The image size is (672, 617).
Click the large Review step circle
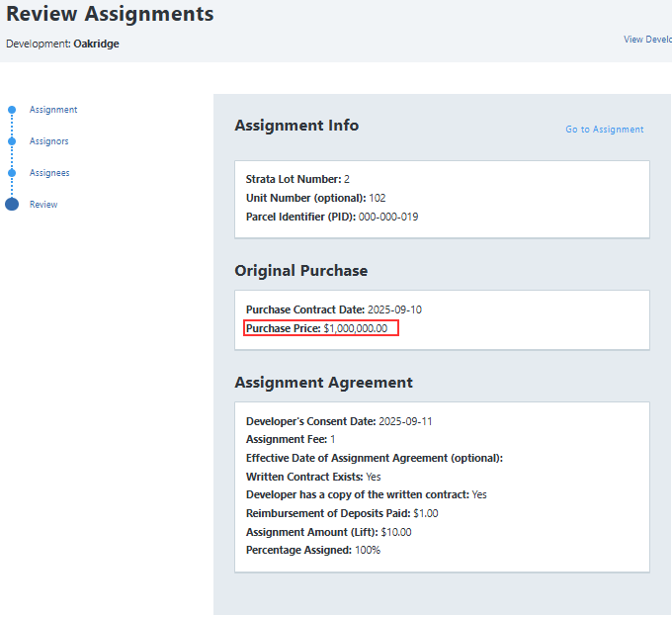[x=12, y=205]
